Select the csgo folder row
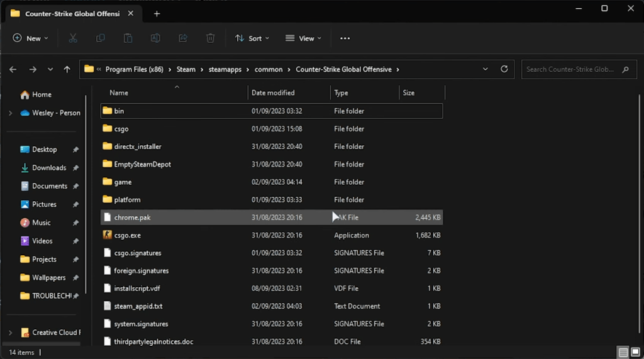Image resolution: width=644 pixels, height=359 pixels. pos(272,128)
